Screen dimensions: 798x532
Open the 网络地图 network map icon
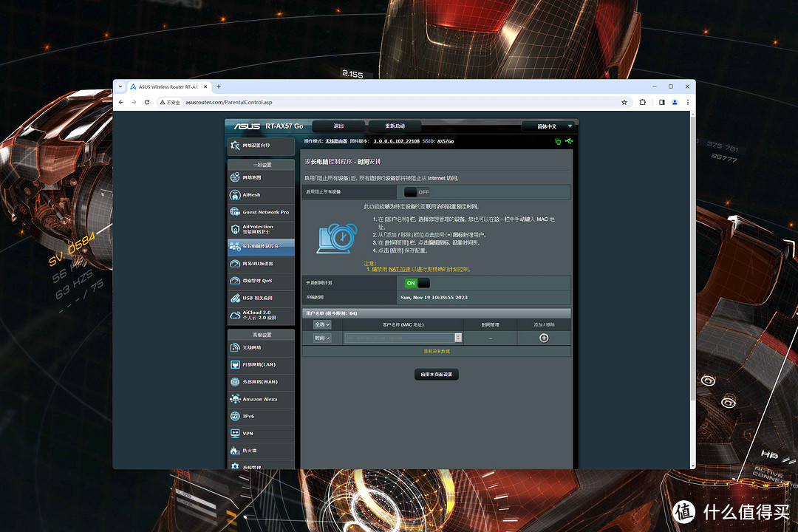coord(235,177)
